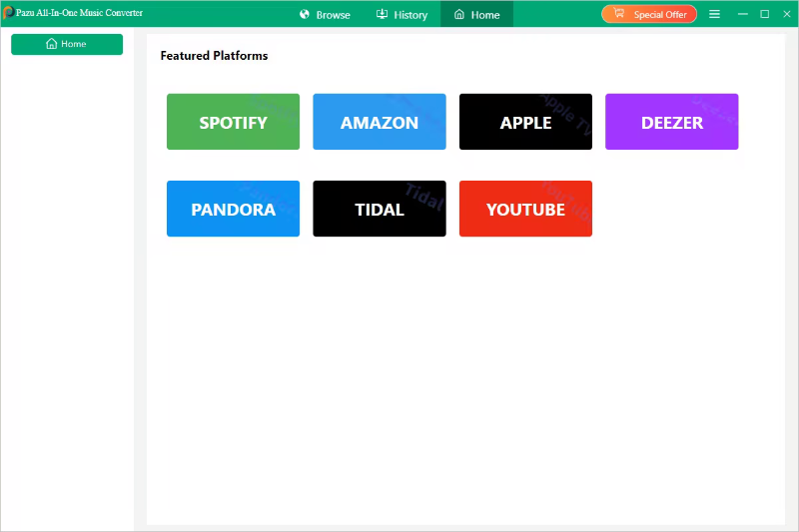Maximize the Pazu converter window
Image resolution: width=799 pixels, height=532 pixels.
click(765, 14)
